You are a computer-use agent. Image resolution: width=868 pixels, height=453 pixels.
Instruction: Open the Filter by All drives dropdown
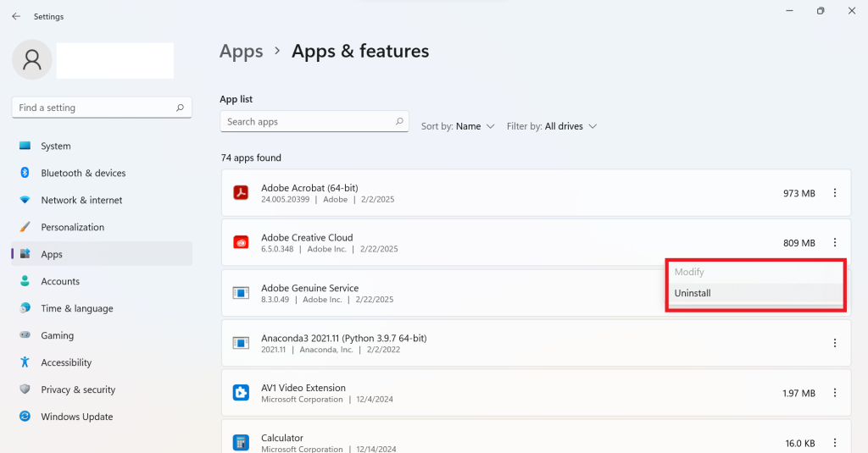point(552,127)
